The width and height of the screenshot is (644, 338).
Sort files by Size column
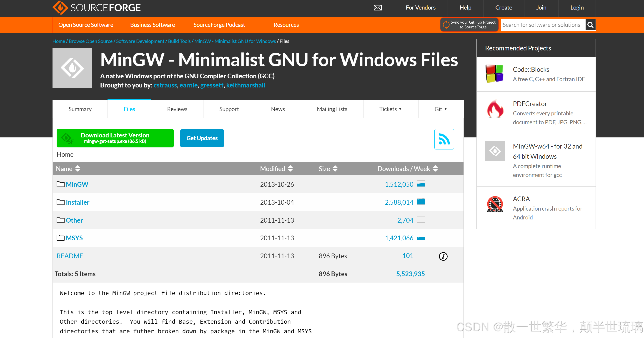(328, 169)
